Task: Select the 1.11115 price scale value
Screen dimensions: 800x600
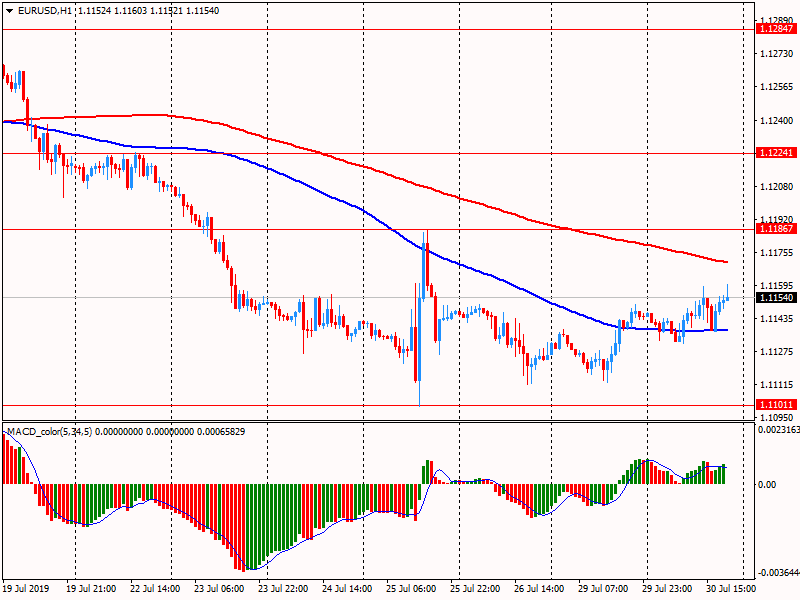Action: tap(777, 385)
